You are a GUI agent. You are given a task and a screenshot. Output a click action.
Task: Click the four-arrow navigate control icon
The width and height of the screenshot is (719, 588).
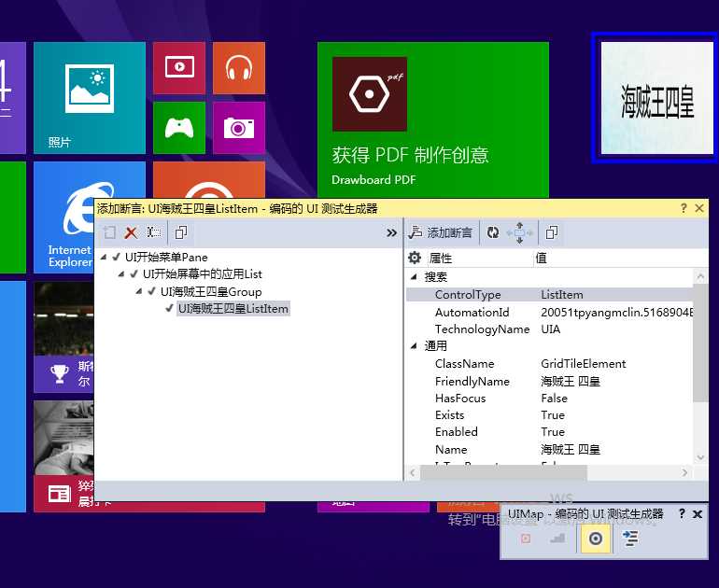coord(519,232)
